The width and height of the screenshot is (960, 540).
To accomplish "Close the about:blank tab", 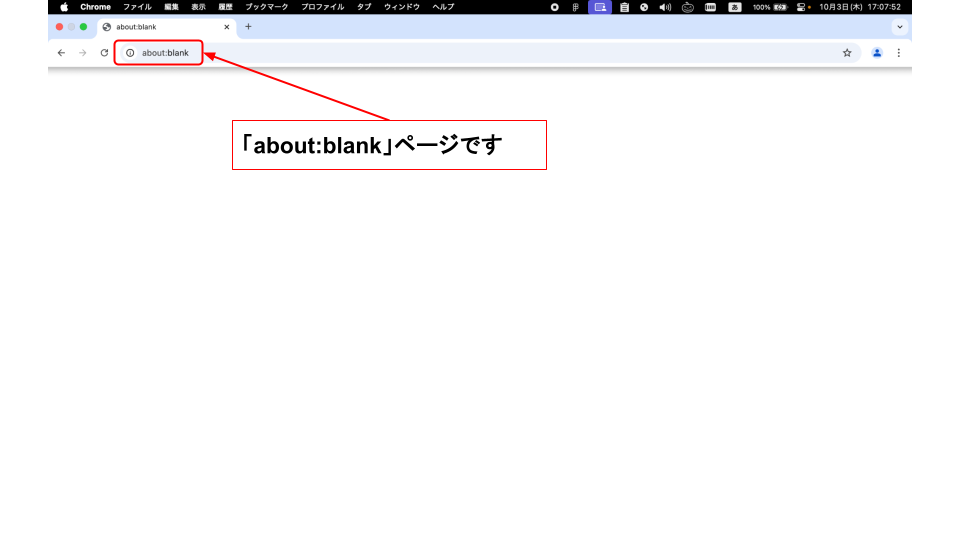I will tap(227, 27).
